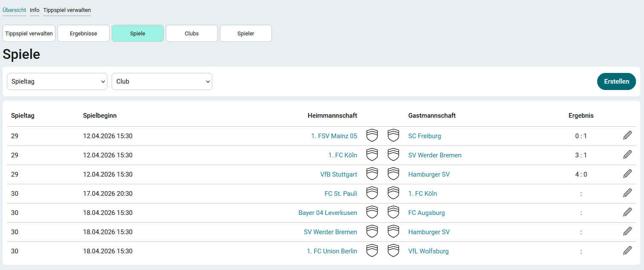
Task: Edit the Leverkusen vs FC Augsburg match
Action: pyautogui.click(x=627, y=212)
